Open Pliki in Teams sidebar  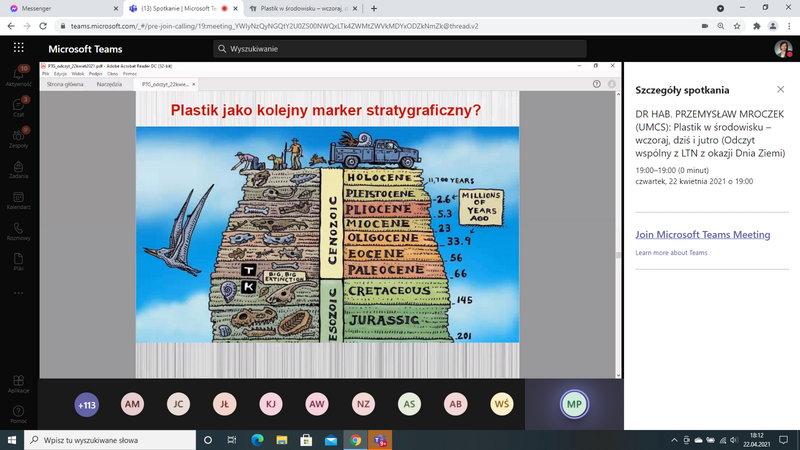tap(18, 261)
